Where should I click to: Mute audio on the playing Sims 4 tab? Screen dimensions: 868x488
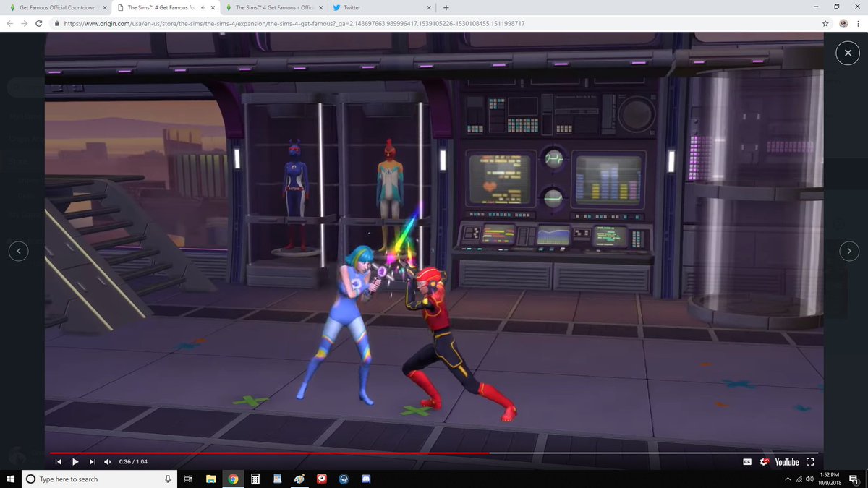point(203,7)
